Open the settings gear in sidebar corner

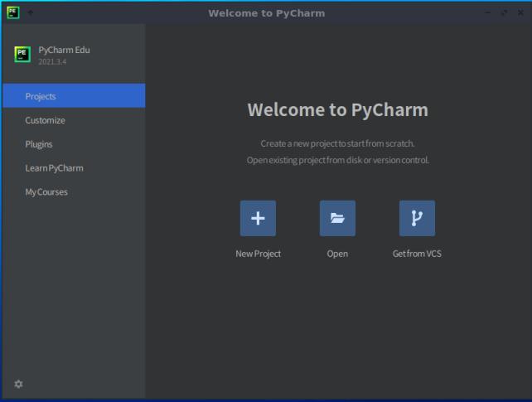pyautogui.click(x=18, y=384)
